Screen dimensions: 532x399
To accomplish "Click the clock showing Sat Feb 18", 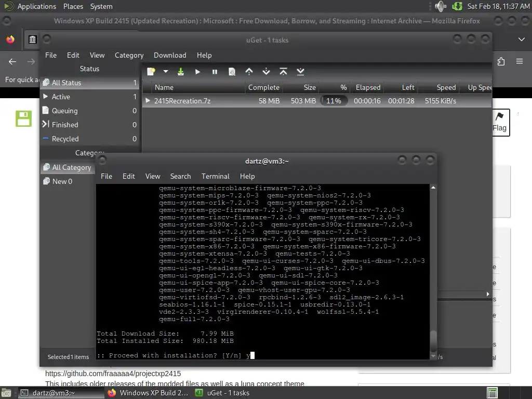I will pos(498,6).
